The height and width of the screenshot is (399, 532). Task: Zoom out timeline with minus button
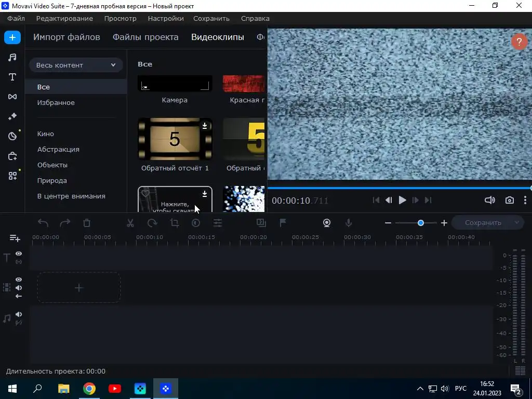coord(388,223)
